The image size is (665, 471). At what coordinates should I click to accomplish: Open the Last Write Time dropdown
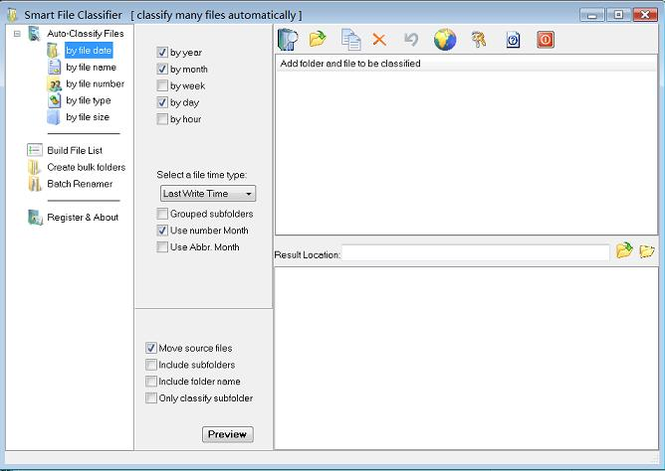208,194
